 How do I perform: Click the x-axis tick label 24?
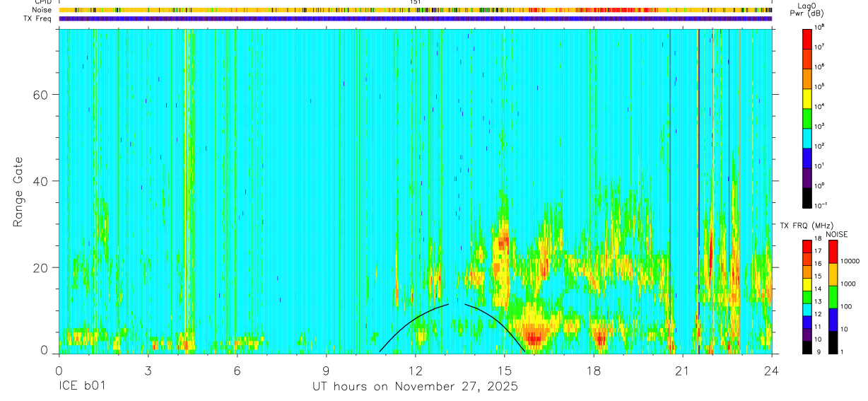[771, 371]
